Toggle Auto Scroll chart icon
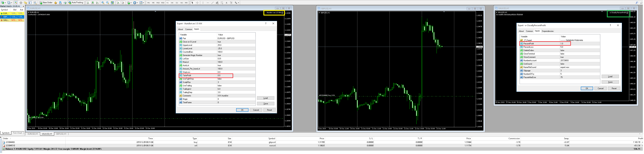Image resolution: width=644 pixels, height=154 pixels. (x=119, y=3)
